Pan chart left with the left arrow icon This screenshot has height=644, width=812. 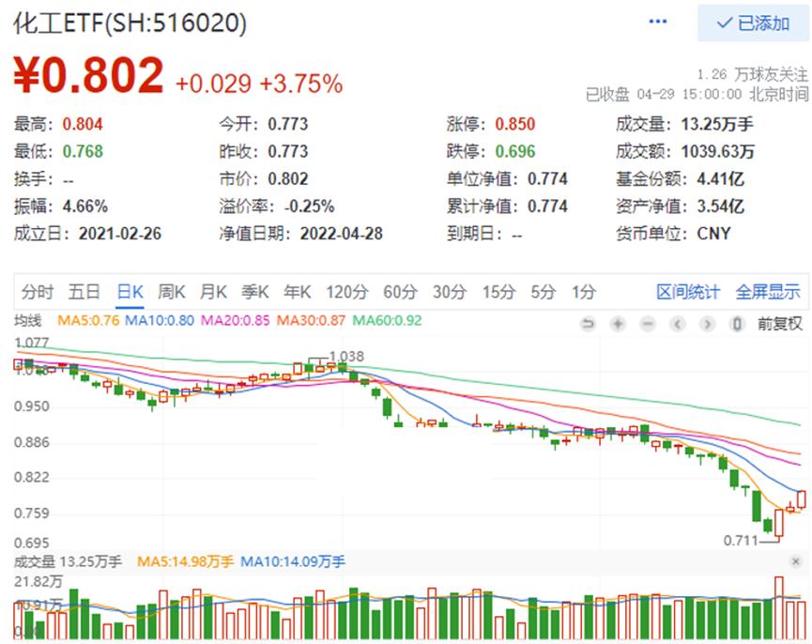[x=677, y=324]
